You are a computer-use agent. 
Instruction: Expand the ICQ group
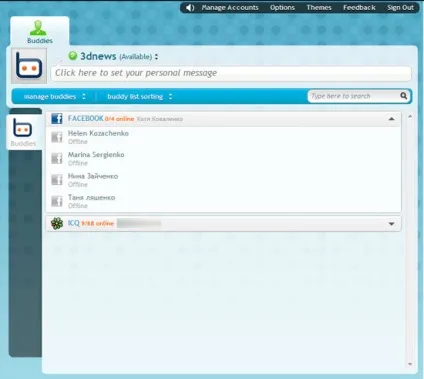(x=392, y=224)
